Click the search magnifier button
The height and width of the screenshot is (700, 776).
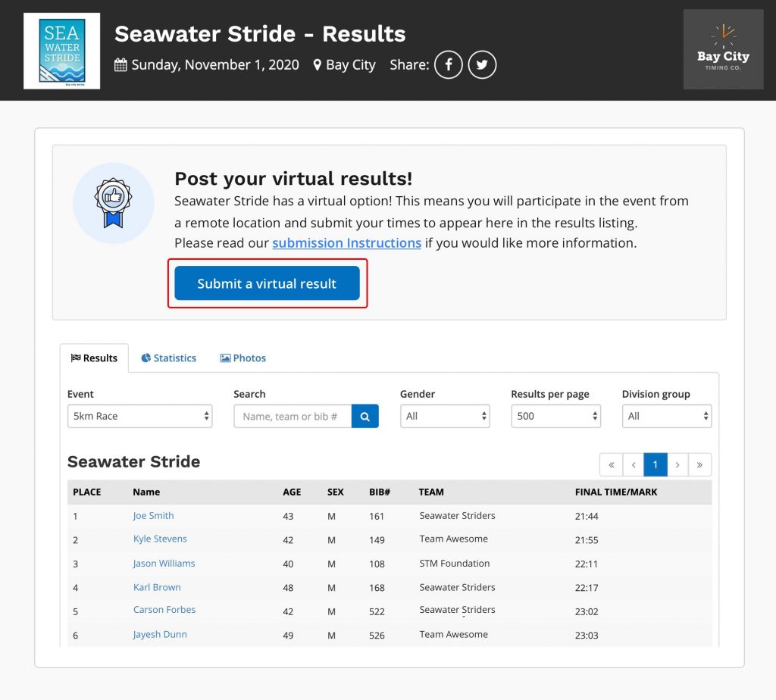[x=365, y=416]
